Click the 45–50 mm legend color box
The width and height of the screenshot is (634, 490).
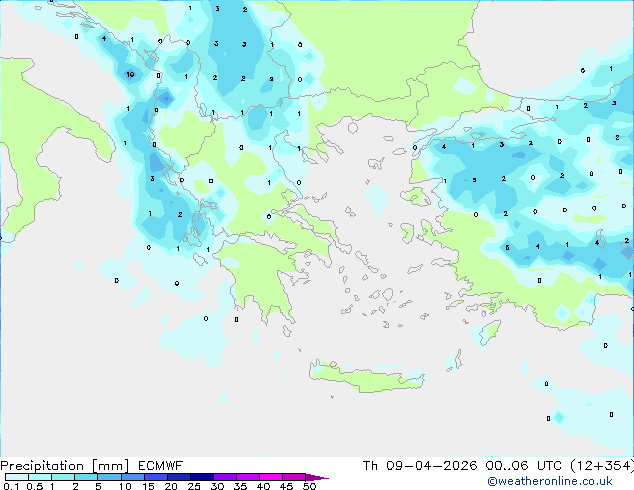(294, 477)
